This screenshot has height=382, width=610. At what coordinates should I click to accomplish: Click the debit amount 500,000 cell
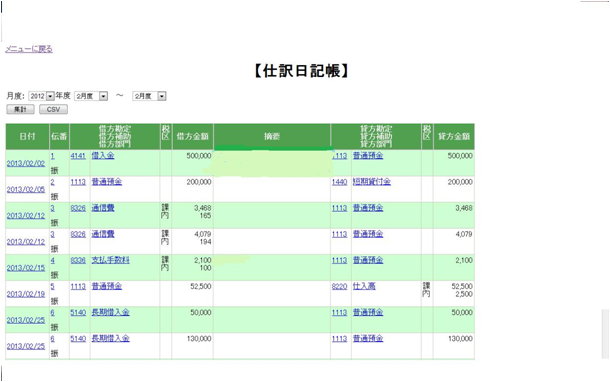[x=193, y=163]
